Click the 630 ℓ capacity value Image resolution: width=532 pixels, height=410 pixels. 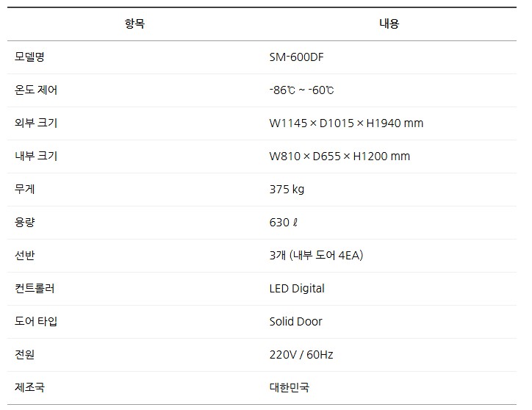(284, 222)
